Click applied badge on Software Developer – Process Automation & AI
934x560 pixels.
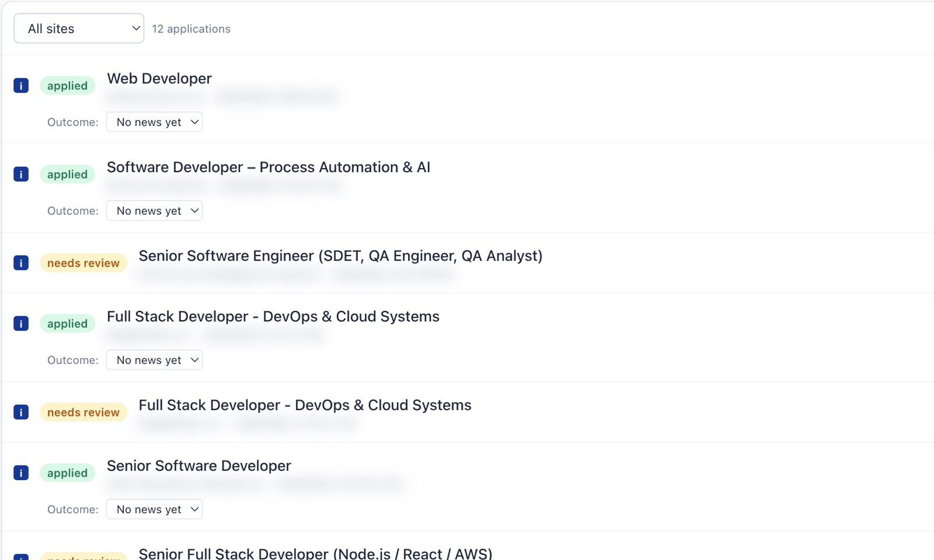(x=67, y=174)
